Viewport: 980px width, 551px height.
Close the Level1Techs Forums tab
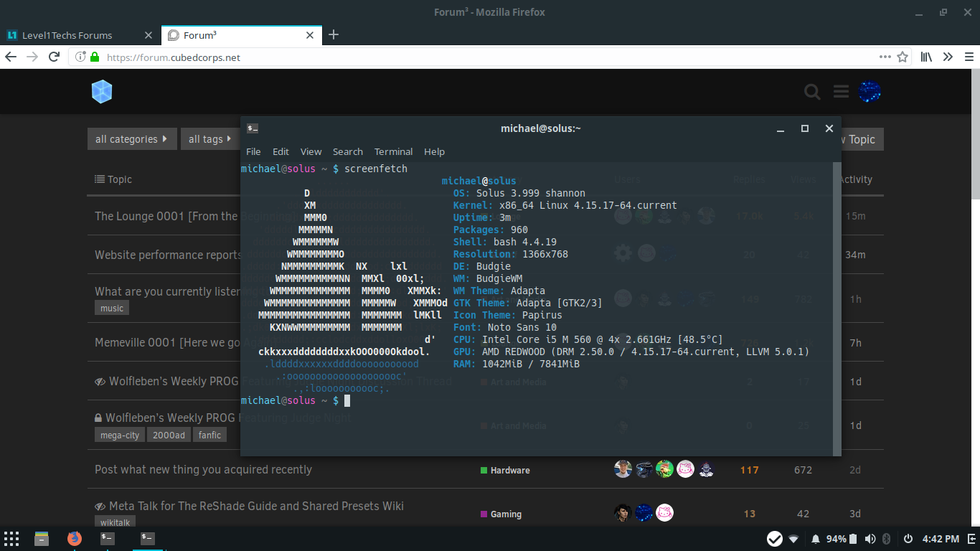(x=149, y=35)
